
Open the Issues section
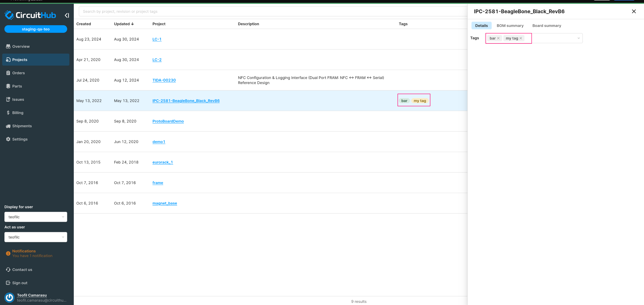point(18,99)
